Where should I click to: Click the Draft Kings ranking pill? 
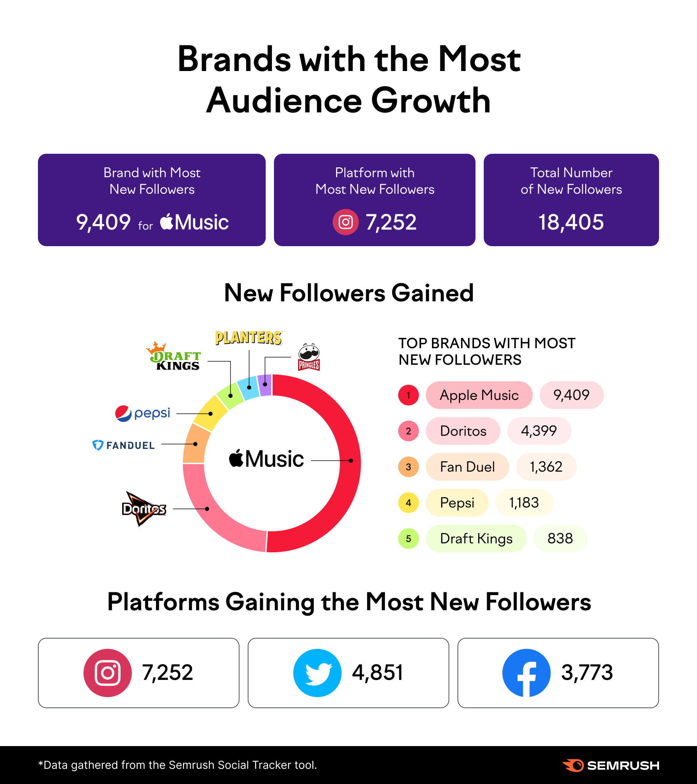pyautogui.click(x=476, y=539)
